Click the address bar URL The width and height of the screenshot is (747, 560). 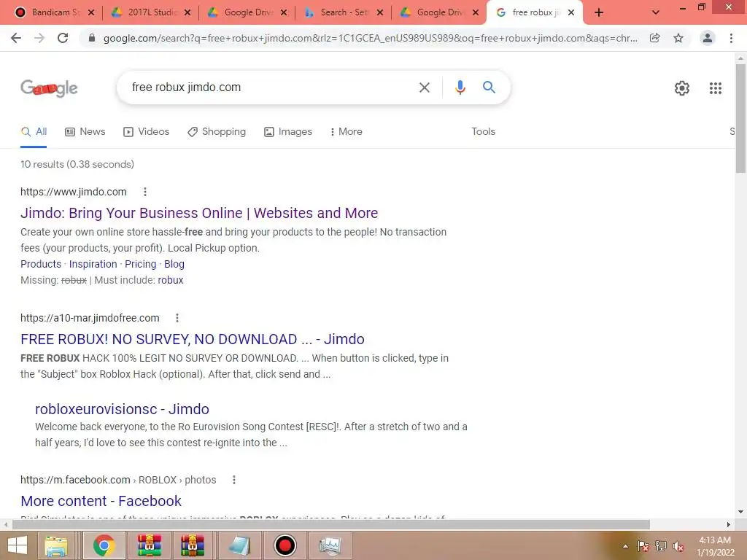(x=370, y=38)
